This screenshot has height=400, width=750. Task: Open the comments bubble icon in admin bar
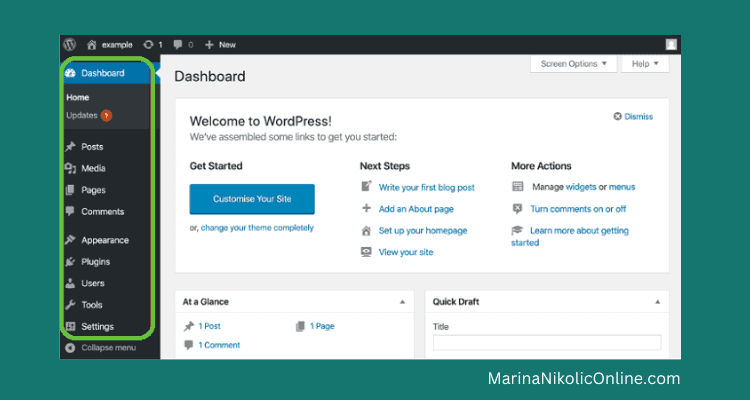pos(178,45)
